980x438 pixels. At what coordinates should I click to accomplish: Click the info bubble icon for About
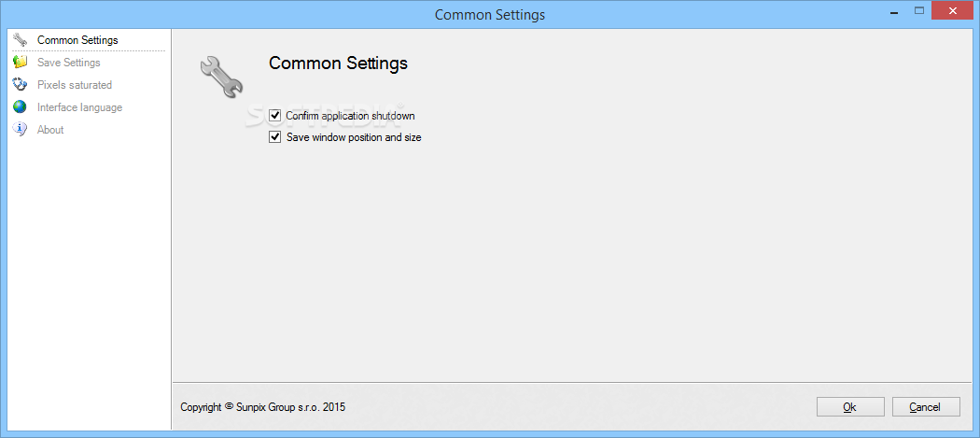click(20, 130)
